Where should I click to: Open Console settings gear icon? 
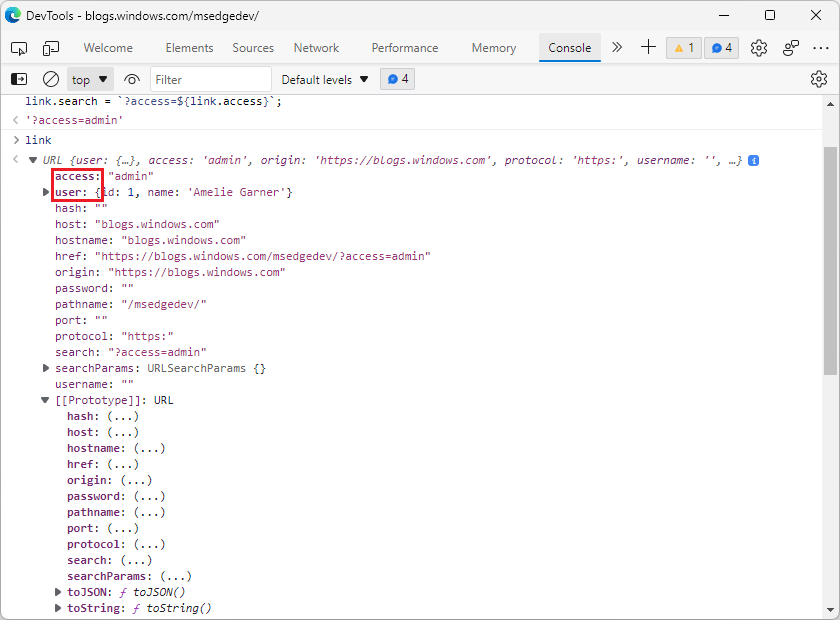tap(819, 79)
